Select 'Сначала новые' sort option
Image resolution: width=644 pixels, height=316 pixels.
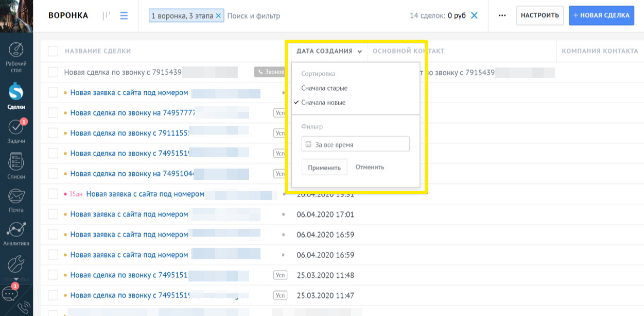click(x=323, y=103)
